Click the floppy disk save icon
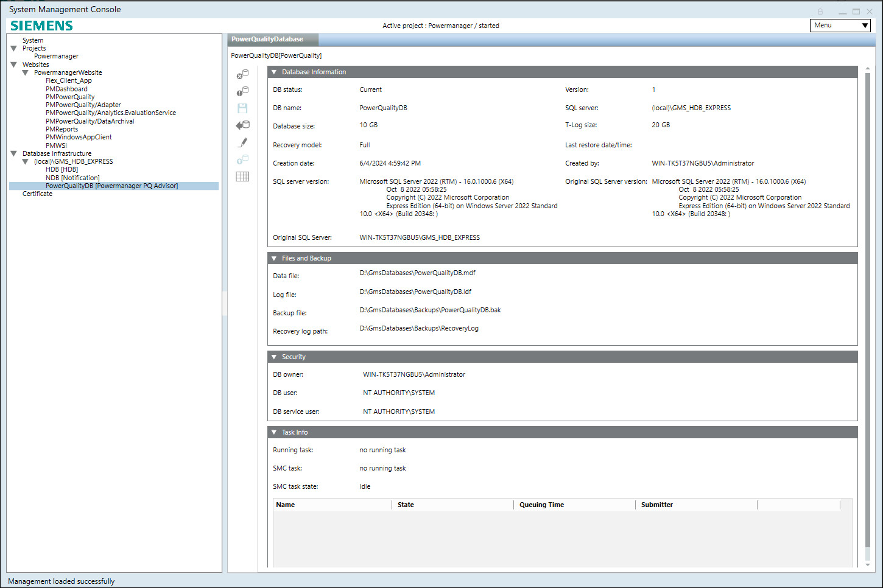Screen dimensions: 883x588 point(242,108)
